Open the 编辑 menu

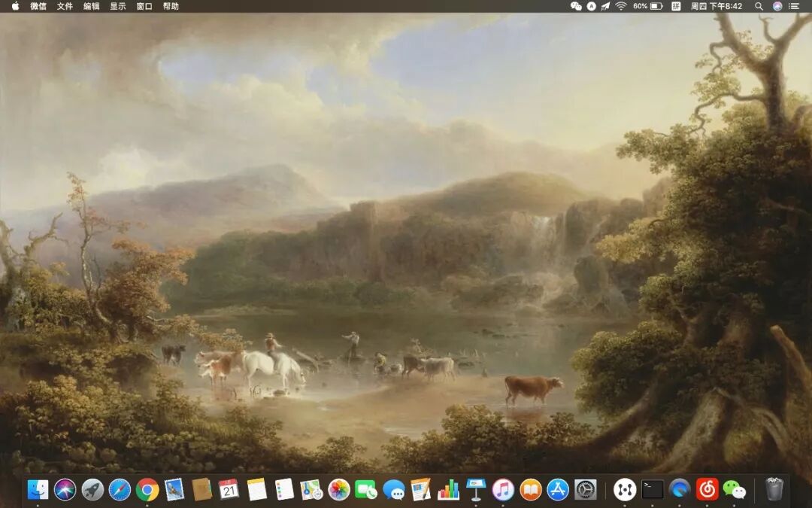click(91, 6)
